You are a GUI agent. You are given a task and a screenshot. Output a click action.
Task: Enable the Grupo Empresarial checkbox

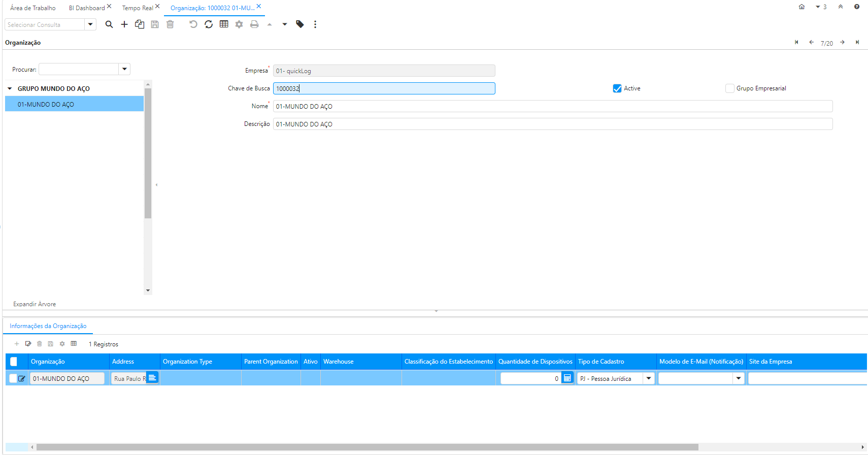click(730, 88)
